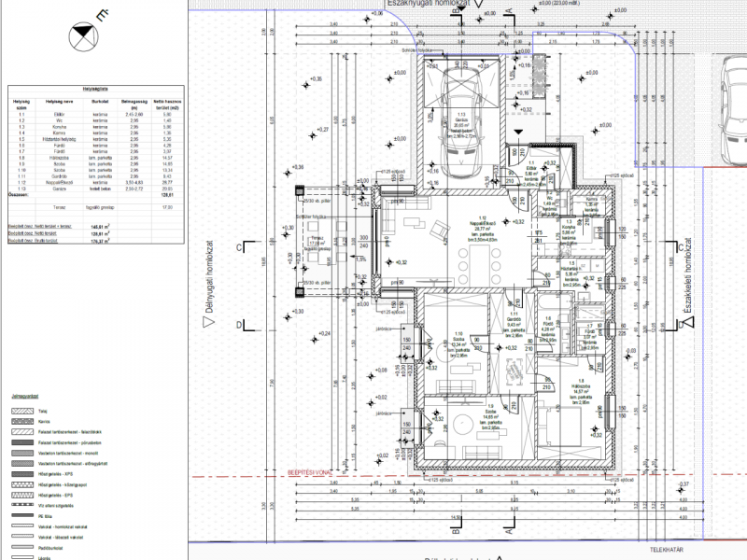Viewport: 747px width, 560px height.
Task: Select the Konyha row in the room table
Action: (x=96, y=127)
